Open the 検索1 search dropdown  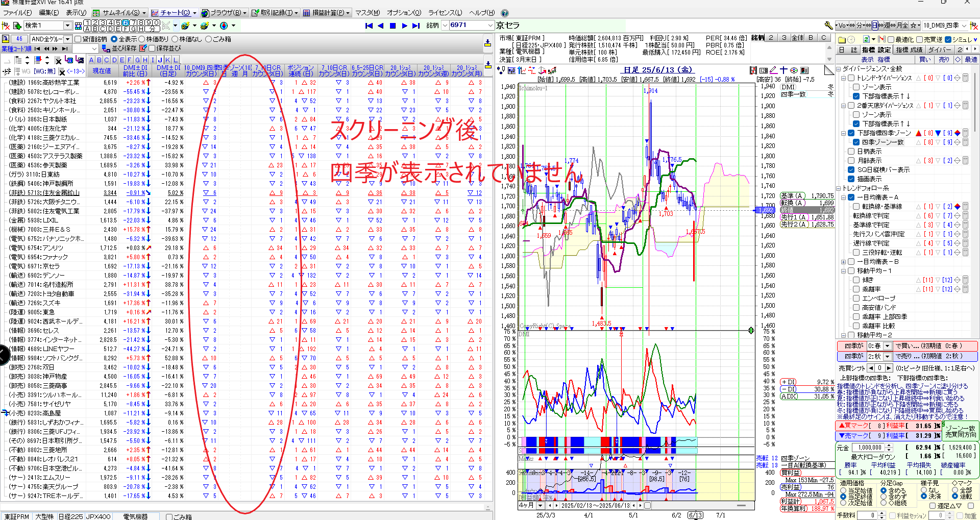(67, 26)
